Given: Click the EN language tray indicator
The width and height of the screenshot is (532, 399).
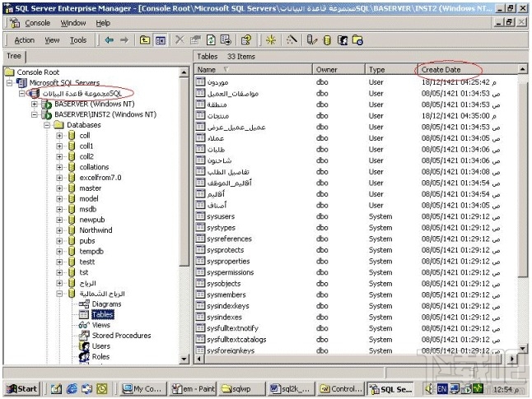Looking at the screenshot, I should 441,388.
